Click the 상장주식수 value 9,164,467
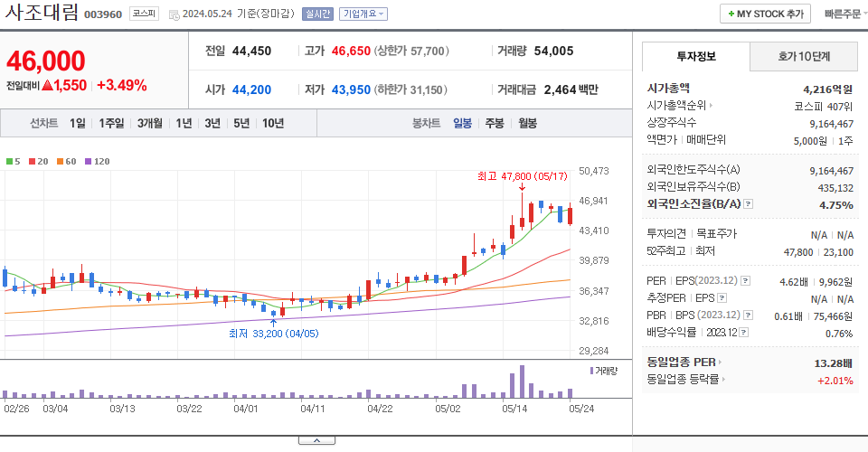 point(832,124)
